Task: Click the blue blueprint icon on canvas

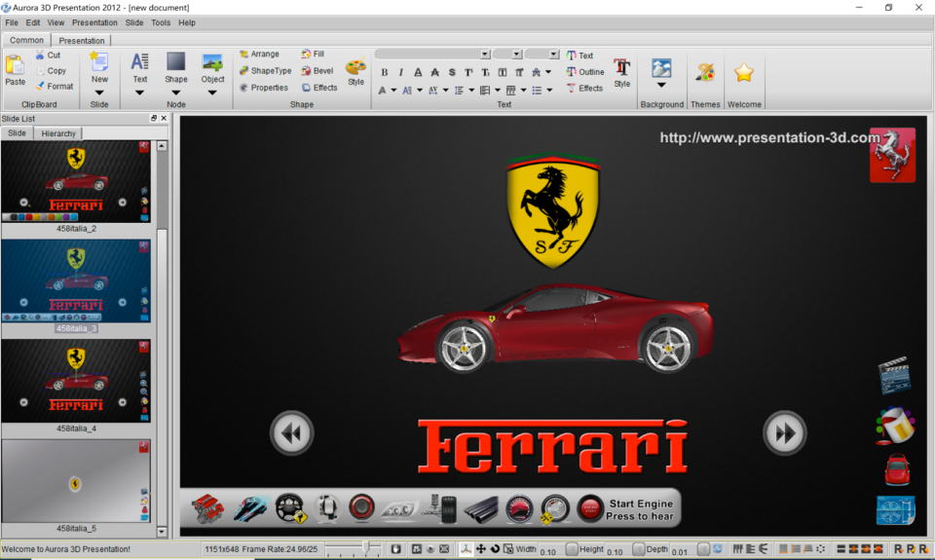Action: point(895,510)
